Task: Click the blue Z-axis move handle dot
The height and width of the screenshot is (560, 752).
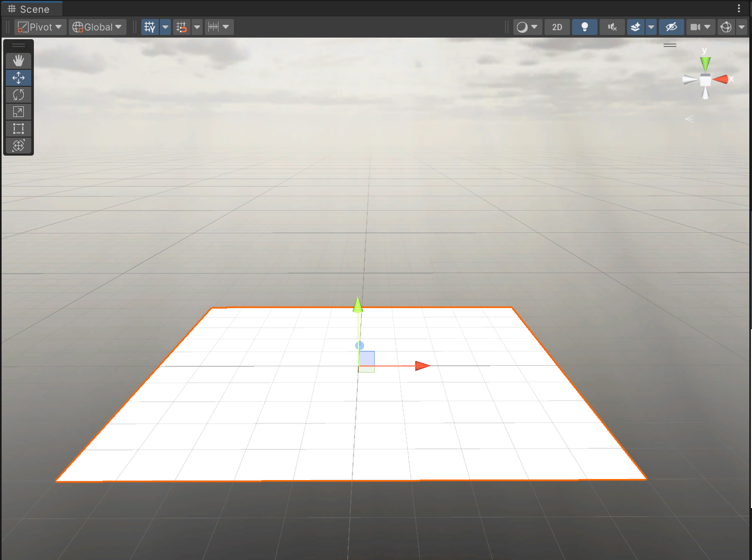Action: (359, 346)
